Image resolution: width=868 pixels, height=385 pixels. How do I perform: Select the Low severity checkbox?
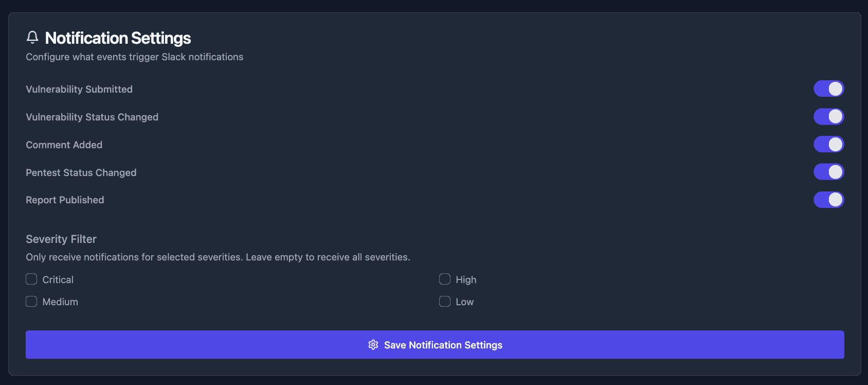pyautogui.click(x=444, y=301)
